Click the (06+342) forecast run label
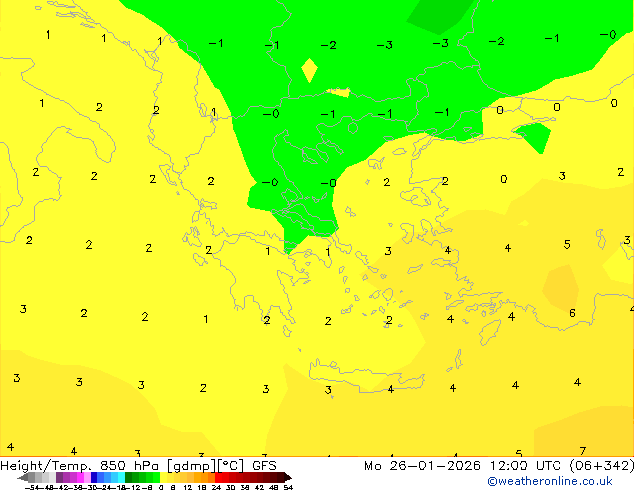 tap(602, 466)
